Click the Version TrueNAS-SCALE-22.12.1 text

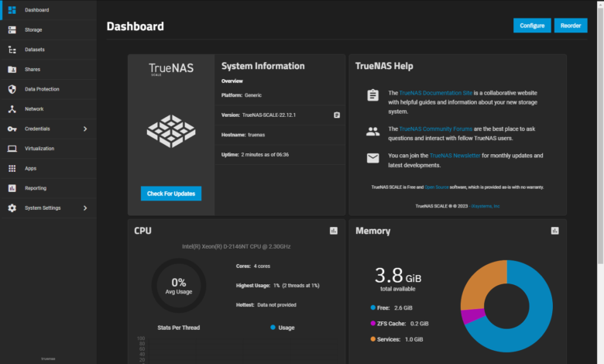pos(259,115)
